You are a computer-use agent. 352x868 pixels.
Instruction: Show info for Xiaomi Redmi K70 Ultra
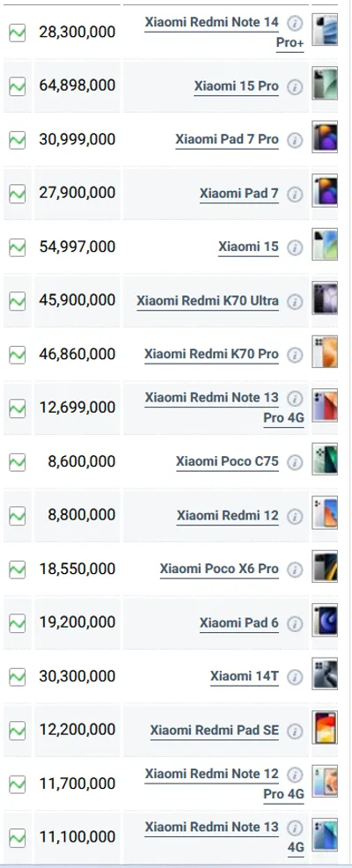[295, 302]
